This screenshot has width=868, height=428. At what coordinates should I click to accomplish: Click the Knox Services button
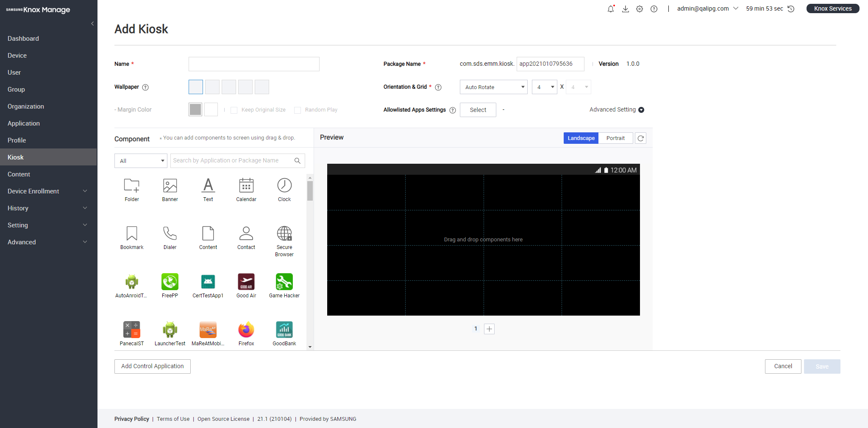833,8
